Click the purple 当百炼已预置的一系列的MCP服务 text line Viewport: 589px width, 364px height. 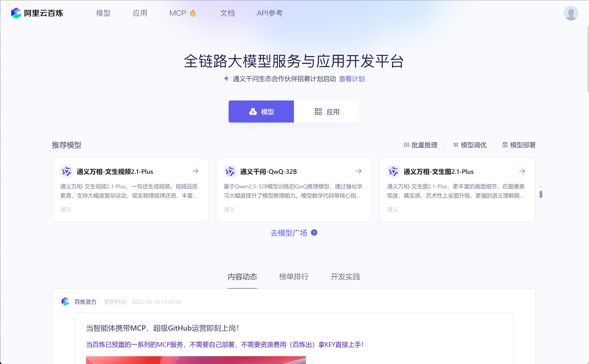coord(225,344)
